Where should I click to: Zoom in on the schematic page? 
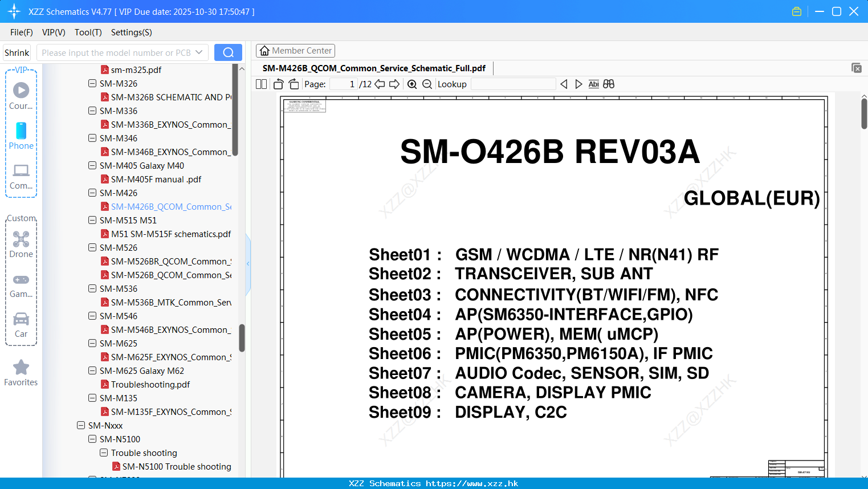412,84
